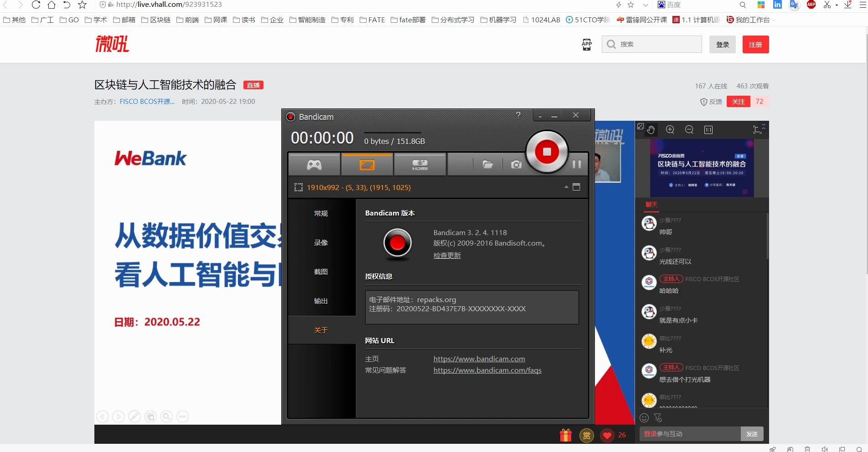Pause recording in Bandicam
The height and width of the screenshot is (452, 868).
pos(577,164)
